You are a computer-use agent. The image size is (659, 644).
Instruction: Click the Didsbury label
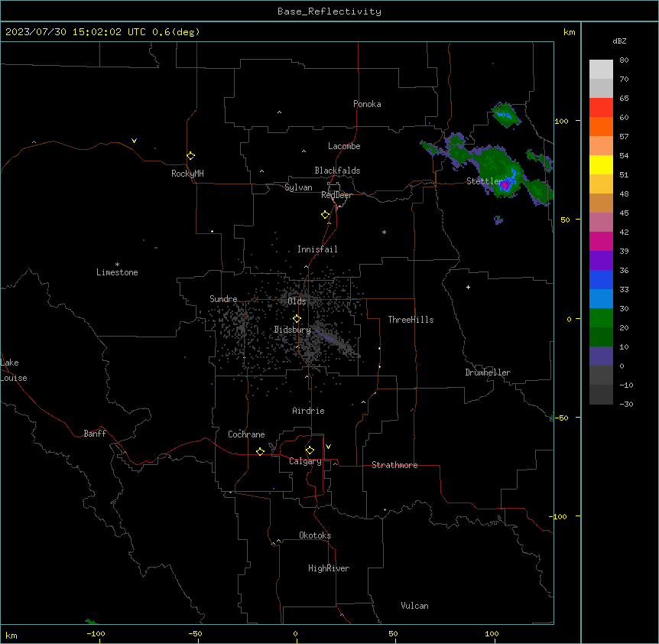click(292, 330)
